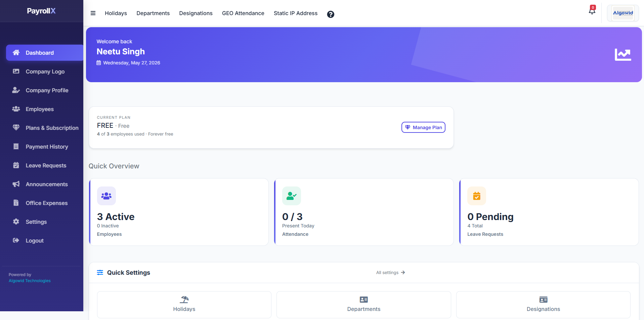Screen dimensions: 644x320
Task: Open GEO Attendance in top navigation
Action: [243, 13]
